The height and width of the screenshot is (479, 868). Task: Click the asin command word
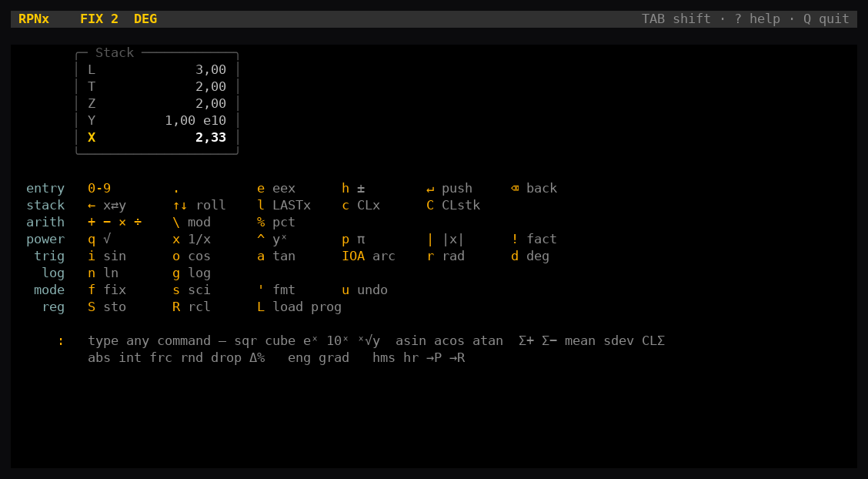point(411,341)
